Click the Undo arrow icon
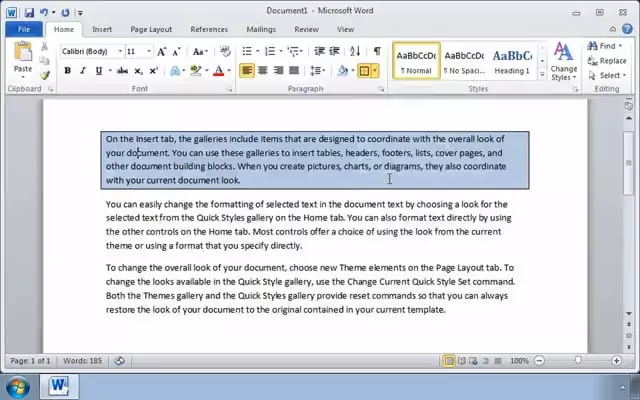 click(x=44, y=13)
